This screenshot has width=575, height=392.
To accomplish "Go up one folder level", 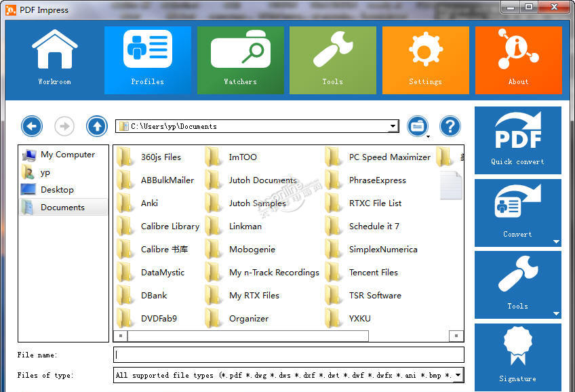I will coord(97,126).
